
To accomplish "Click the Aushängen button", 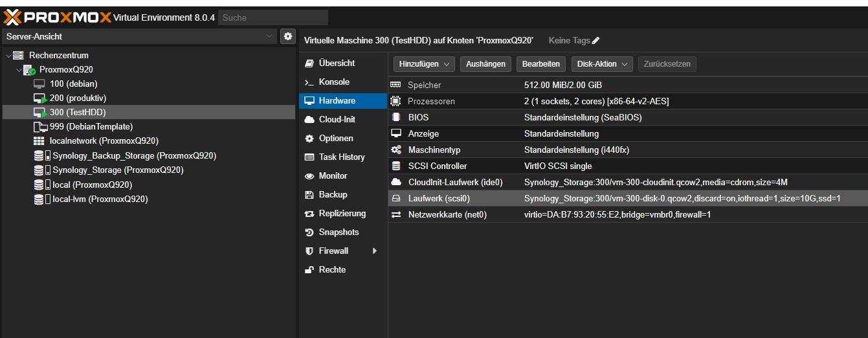I will click(485, 64).
